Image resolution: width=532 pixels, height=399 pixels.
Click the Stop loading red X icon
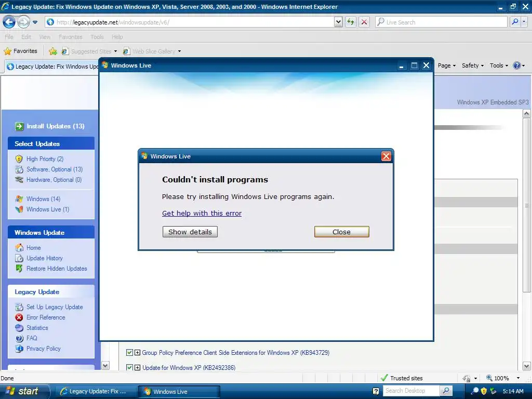pos(364,22)
